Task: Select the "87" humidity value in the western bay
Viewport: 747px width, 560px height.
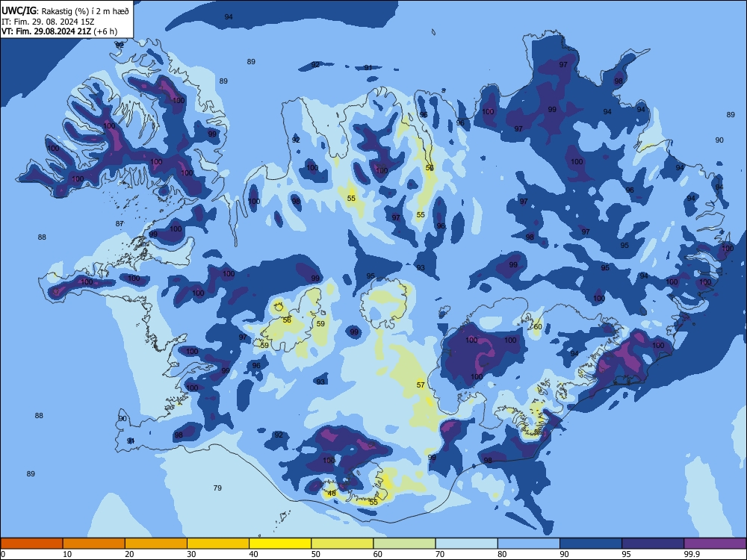Action: pyautogui.click(x=120, y=224)
